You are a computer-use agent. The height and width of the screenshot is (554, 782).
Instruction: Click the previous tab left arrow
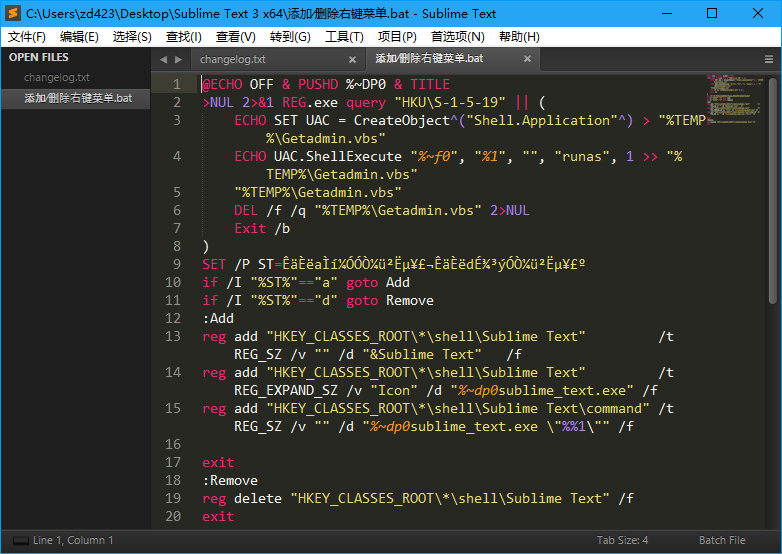pos(163,60)
